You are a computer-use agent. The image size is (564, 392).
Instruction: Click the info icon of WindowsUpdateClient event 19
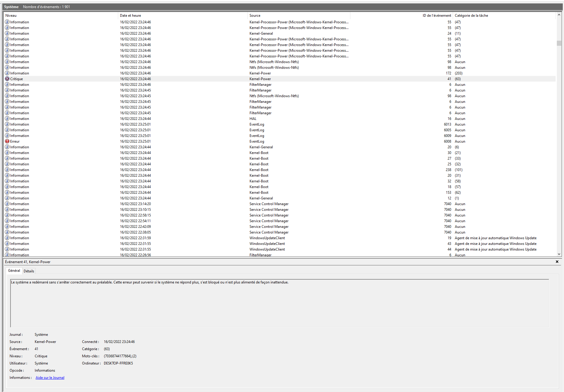point(7,238)
